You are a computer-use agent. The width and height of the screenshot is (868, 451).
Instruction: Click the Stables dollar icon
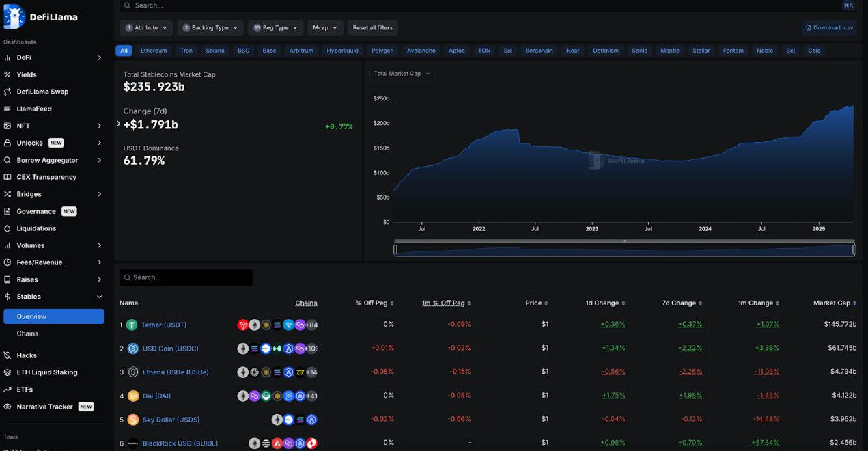(x=8, y=297)
